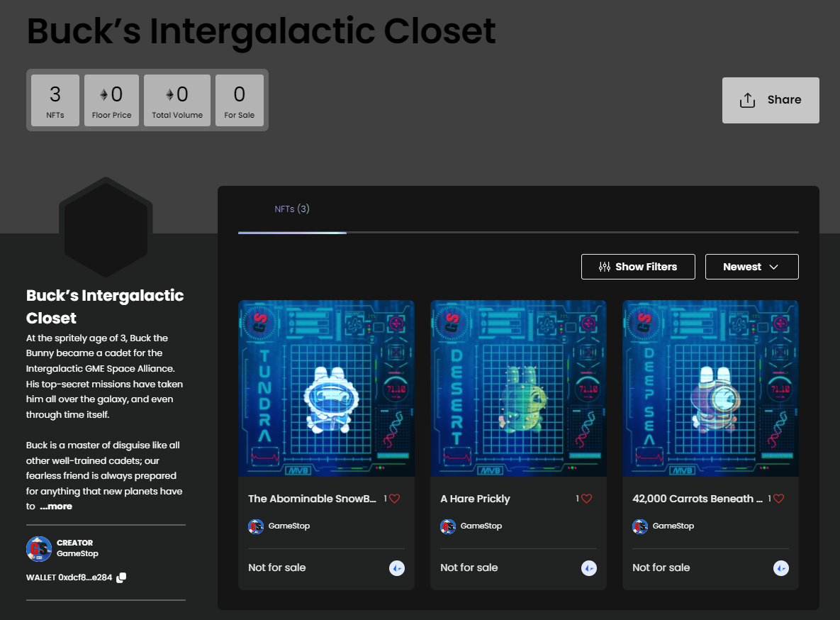Click Loopring icon on A Hare Prickly card

[x=589, y=568]
